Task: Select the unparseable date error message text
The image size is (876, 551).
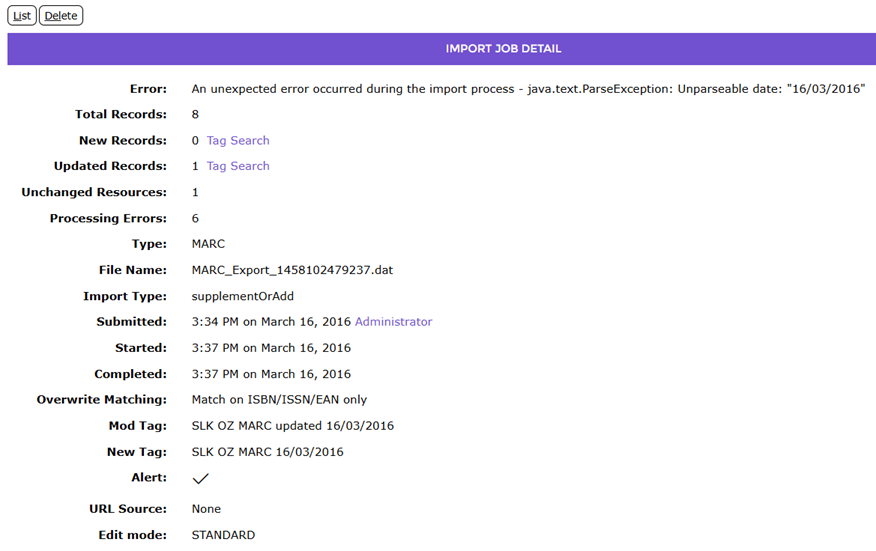Action: point(528,89)
